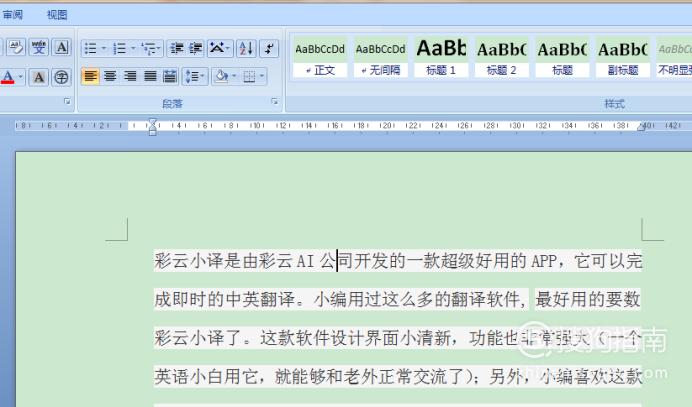This screenshot has height=407, width=692.
Task: Align the text to the right
Action: coord(130,76)
